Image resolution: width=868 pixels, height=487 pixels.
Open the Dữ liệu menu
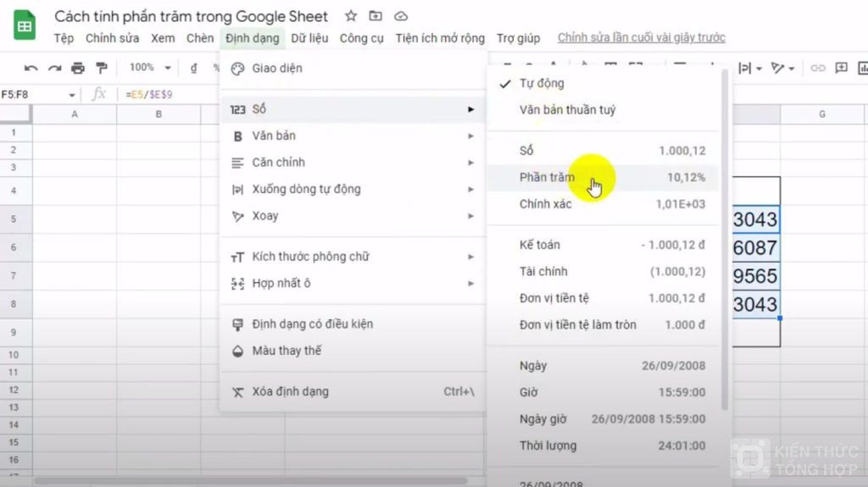click(309, 38)
